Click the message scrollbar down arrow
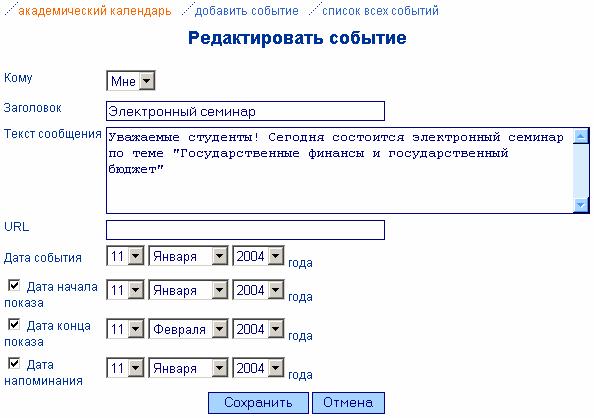The image size is (594, 418). (x=581, y=205)
